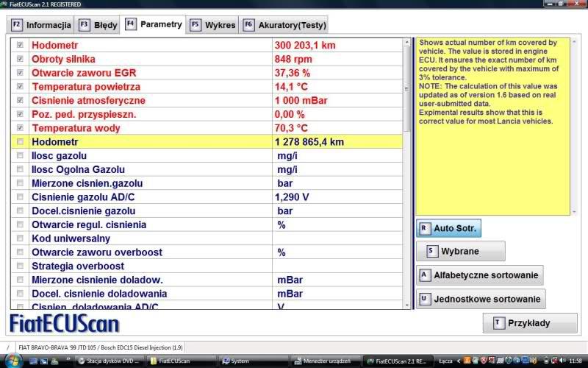Open Przykłady button

click(x=530, y=323)
